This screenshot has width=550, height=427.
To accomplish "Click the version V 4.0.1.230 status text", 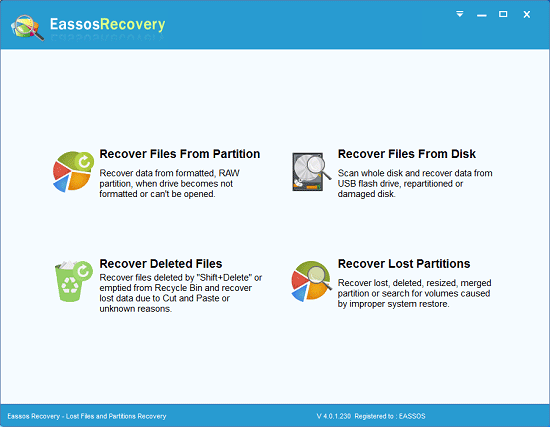I will (x=334, y=416).
